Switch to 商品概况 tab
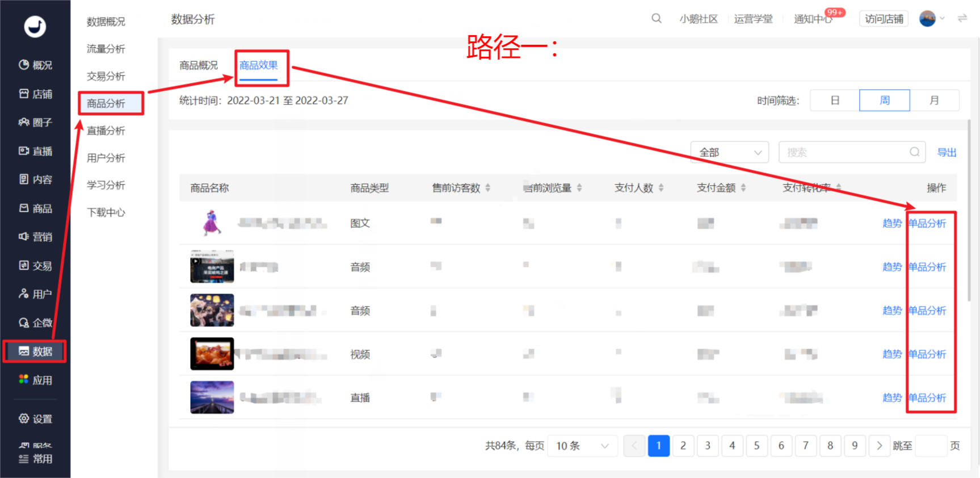 [199, 65]
